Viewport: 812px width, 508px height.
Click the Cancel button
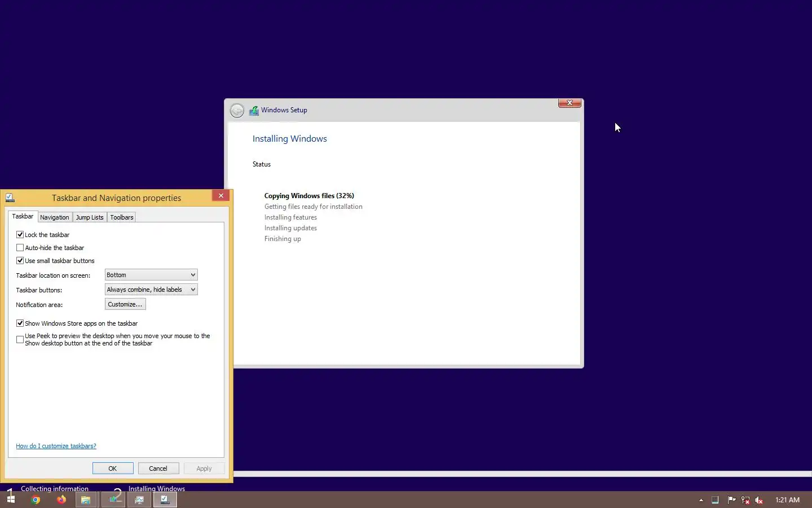[158, 468]
